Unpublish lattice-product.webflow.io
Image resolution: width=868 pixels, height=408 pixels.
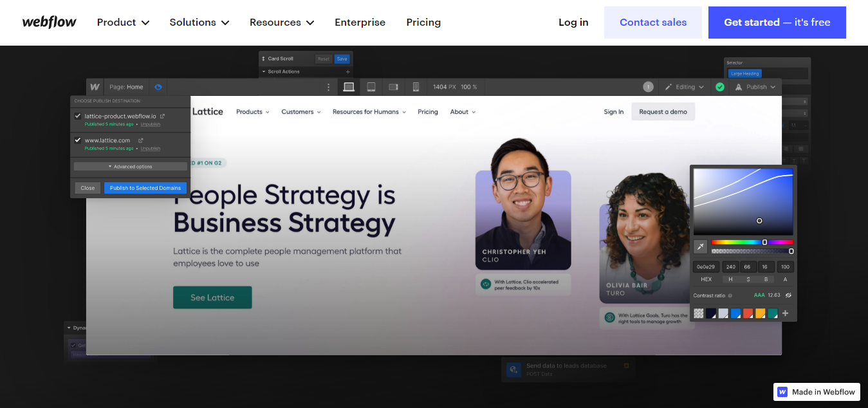coord(151,124)
